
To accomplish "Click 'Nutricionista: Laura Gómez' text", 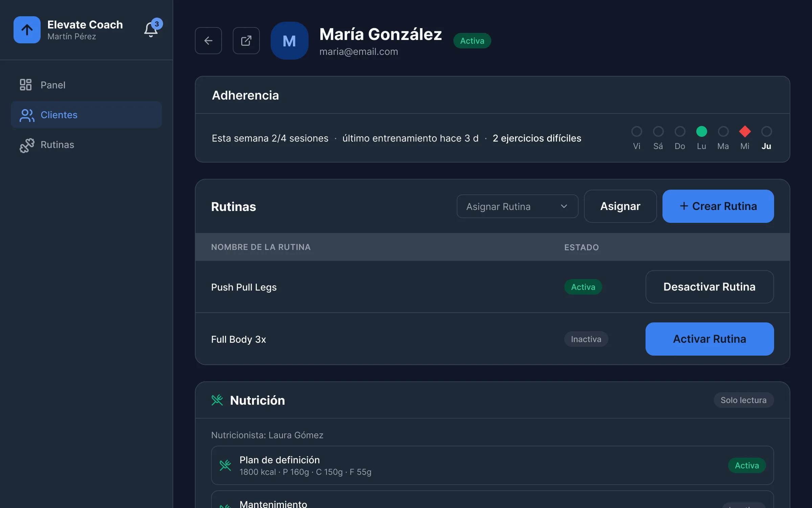I will pyautogui.click(x=267, y=435).
